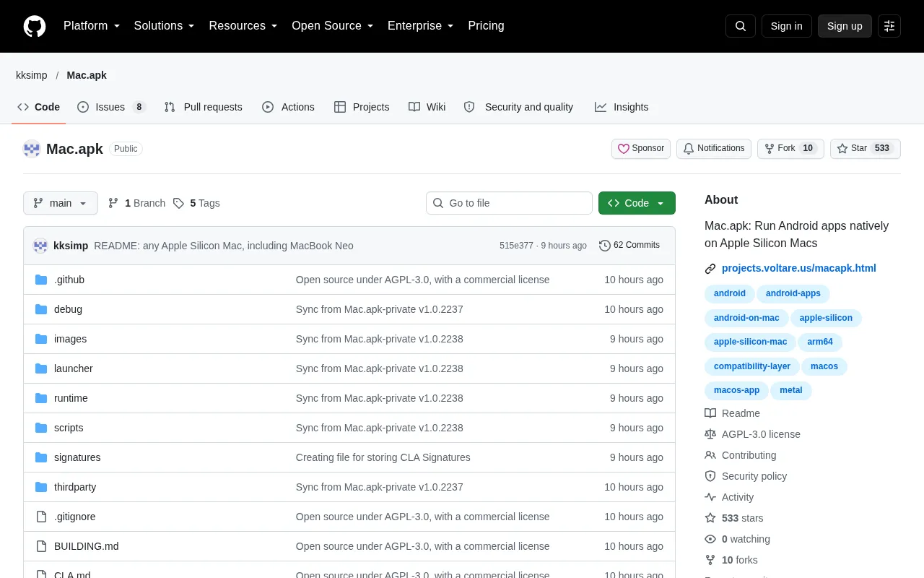
Task: Click the link icon beside project URL
Action: [710, 269]
